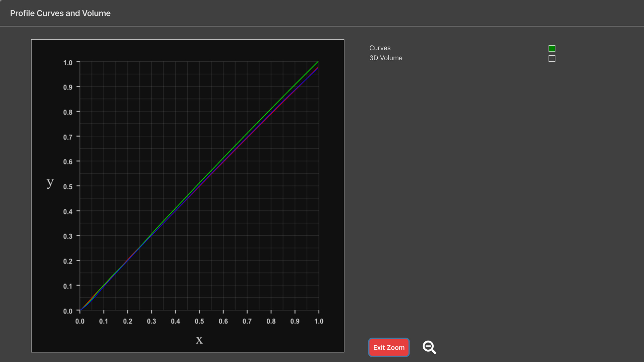Click the 1.0 tick label on x axis

tap(319, 321)
